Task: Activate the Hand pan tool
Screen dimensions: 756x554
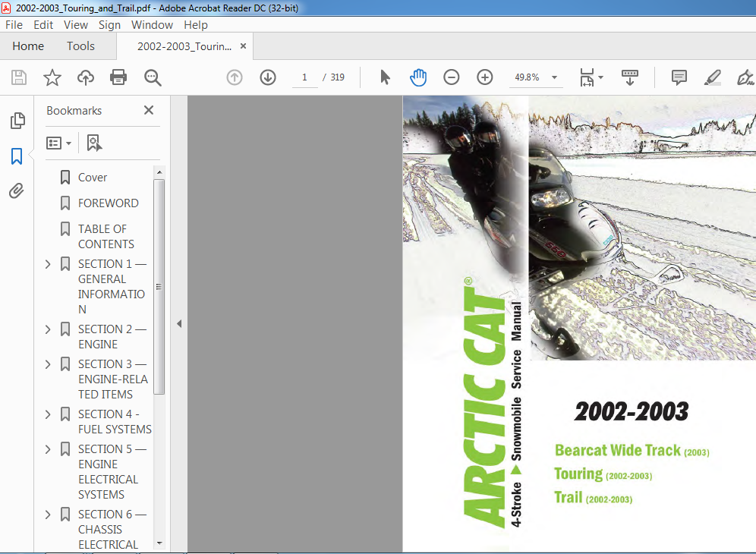Action: 418,77
